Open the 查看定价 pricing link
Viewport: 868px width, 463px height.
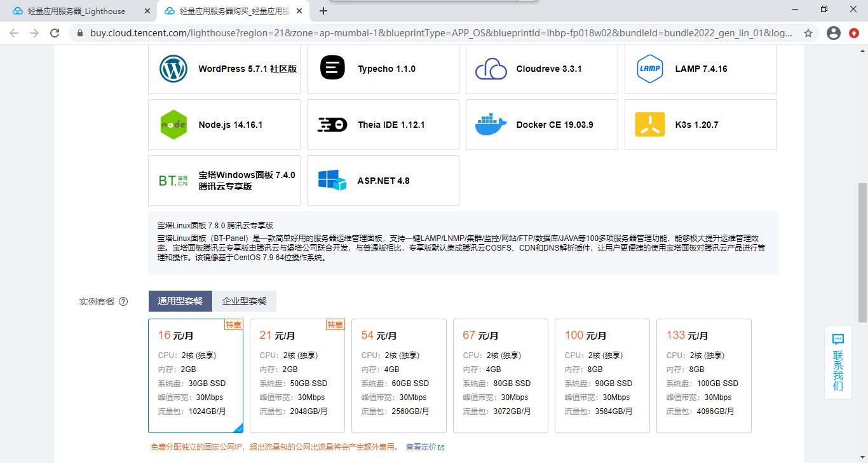click(x=421, y=448)
